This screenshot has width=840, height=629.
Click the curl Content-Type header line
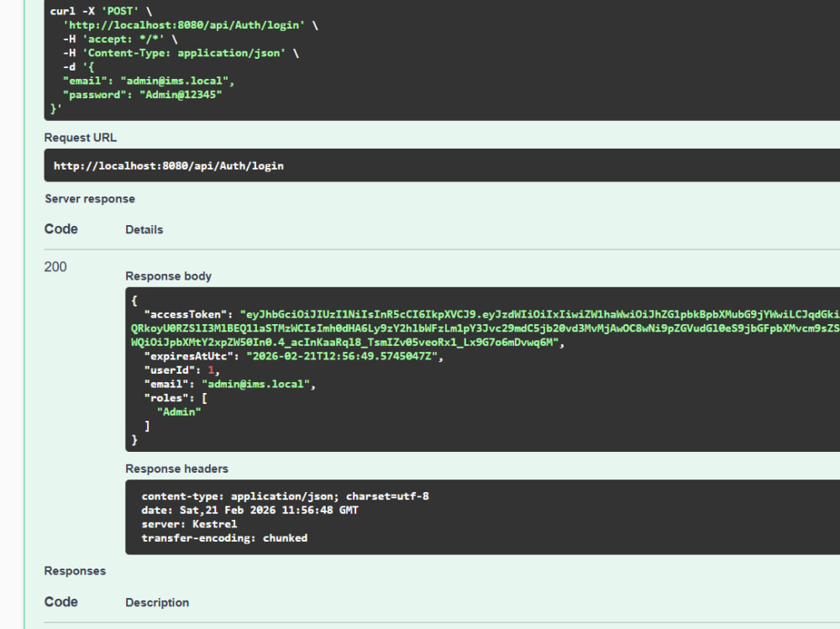point(181,53)
